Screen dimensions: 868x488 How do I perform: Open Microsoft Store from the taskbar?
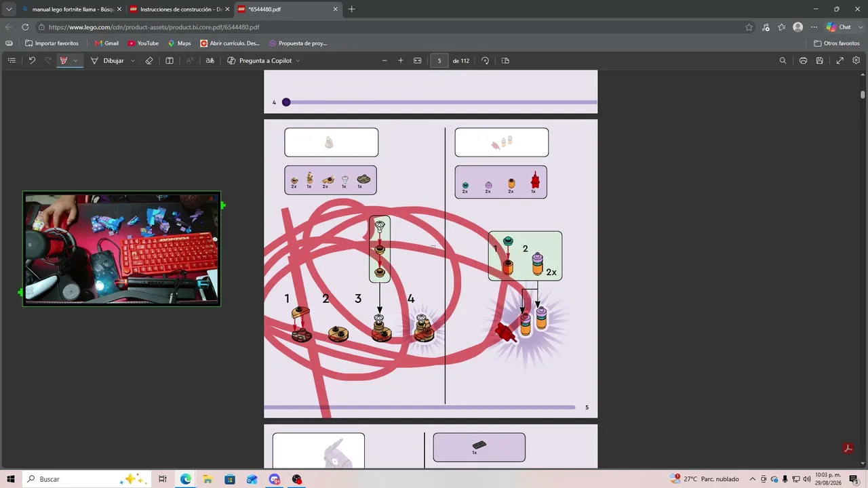[230, 479]
